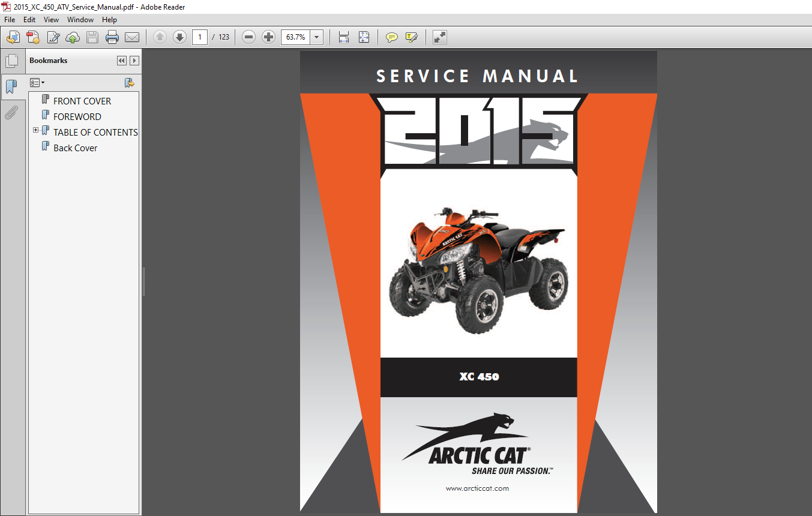Click the 63.7% zoom value field
The image size is (812, 516).
click(295, 37)
